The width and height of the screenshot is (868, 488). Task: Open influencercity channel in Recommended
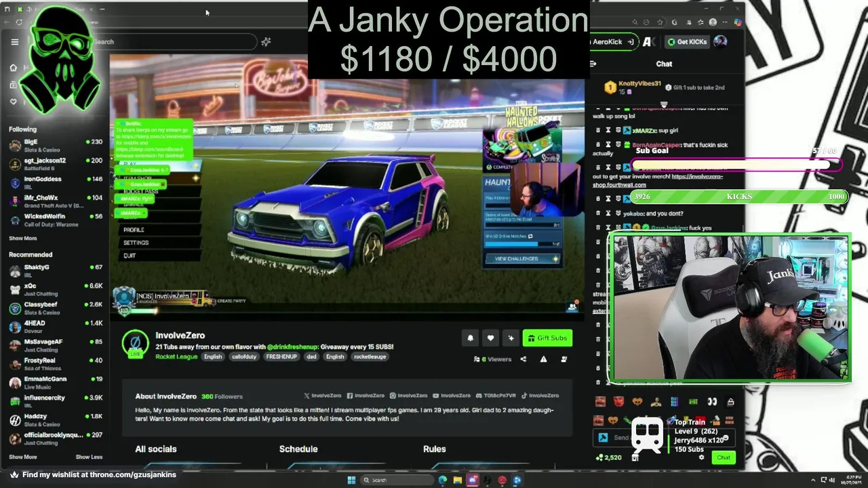coord(55,401)
